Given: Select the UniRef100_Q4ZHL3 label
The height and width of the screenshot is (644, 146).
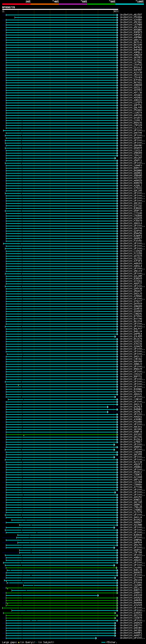Looking at the screenshot, I should (x=131, y=412).
